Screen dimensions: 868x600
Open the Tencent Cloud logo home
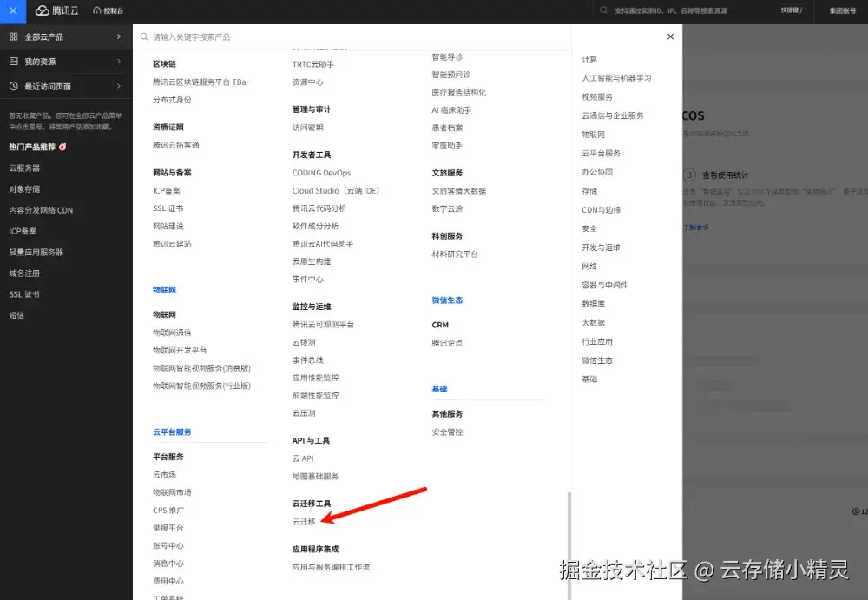[x=57, y=10]
